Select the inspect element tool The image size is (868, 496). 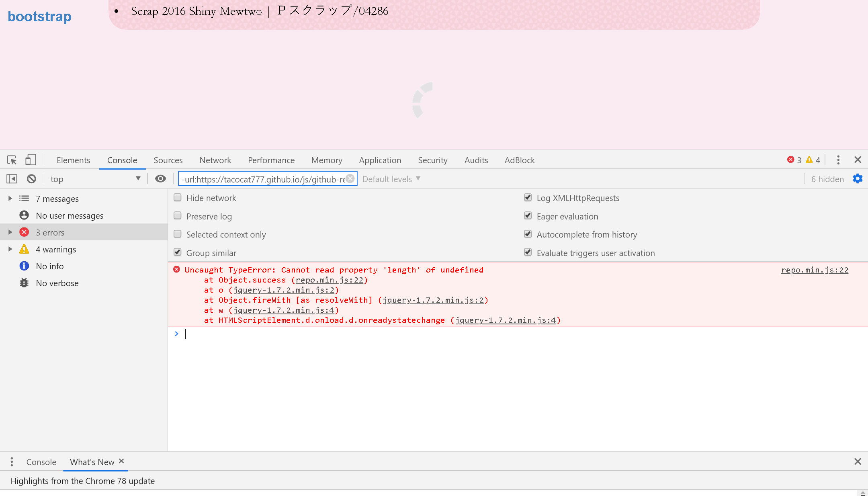point(12,160)
